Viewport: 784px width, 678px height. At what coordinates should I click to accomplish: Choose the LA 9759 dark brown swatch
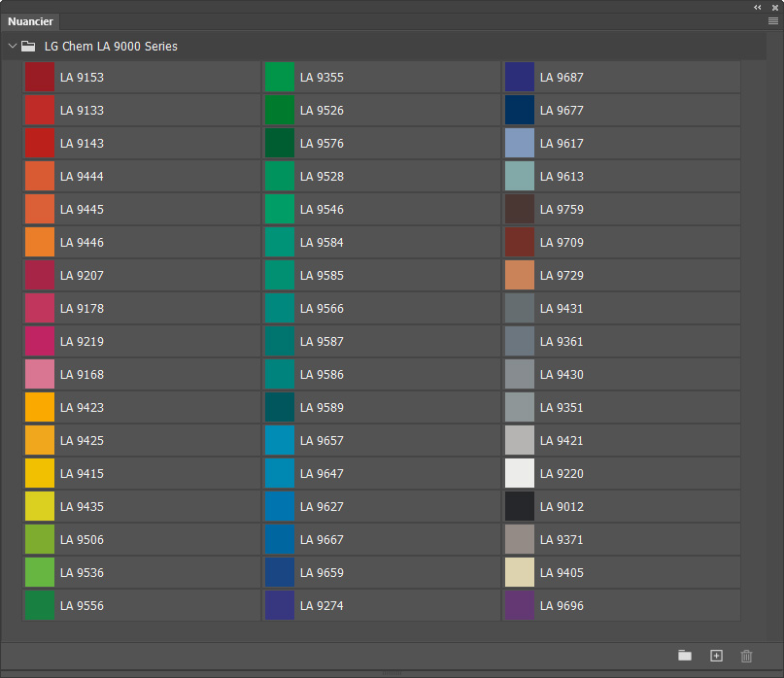[520, 209]
